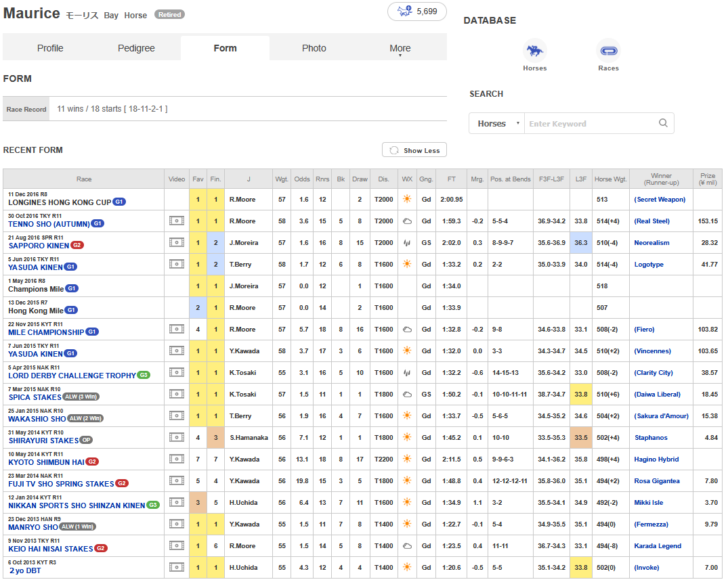Click the ALW (3 Win) badge on Spica Stakes
The image size is (728, 584).
(x=81, y=397)
